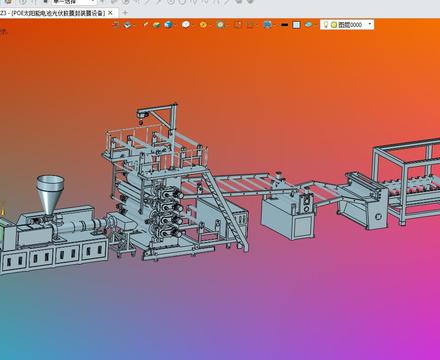Add a new document tab with plus
This screenshot has height=360, width=440.
coord(125,13)
